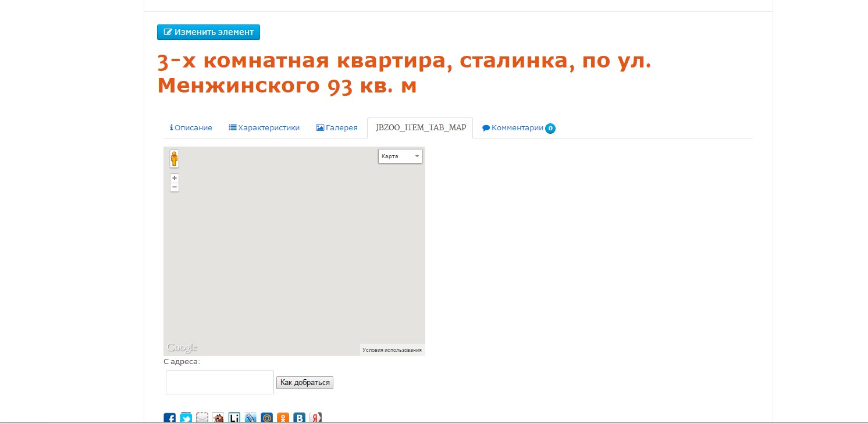Open the Характеристики tab

pyautogui.click(x=264, y=128)
